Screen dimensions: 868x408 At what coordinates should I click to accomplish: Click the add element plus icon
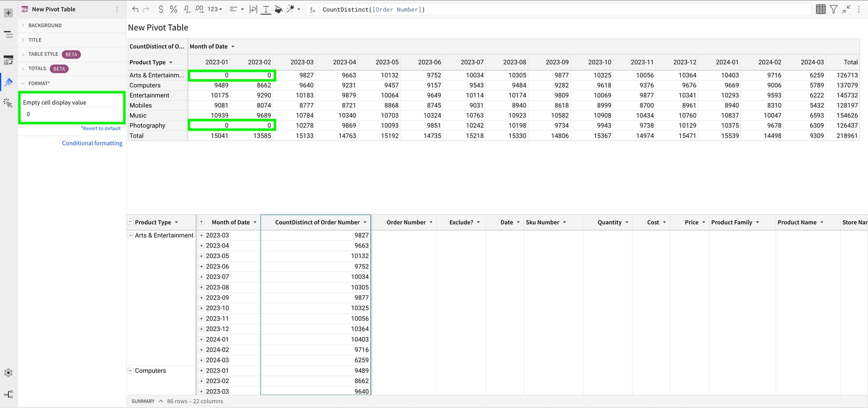(8, 12)
